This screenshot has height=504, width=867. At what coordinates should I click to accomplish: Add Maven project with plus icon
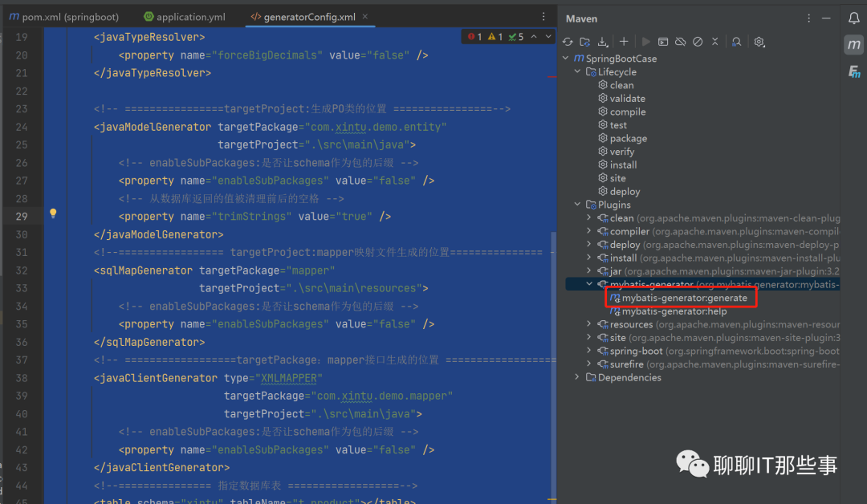tap(624, 42)
